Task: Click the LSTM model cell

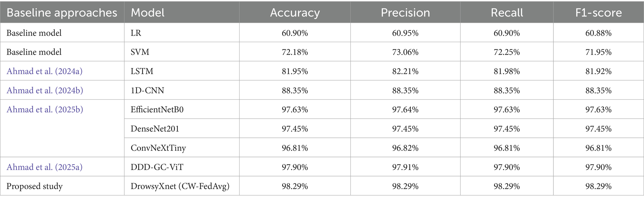Action: point(142,71)
